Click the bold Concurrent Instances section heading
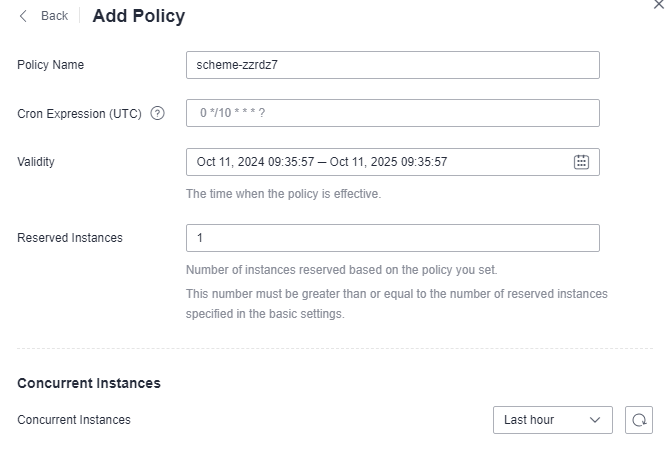 tap(89, 383)
